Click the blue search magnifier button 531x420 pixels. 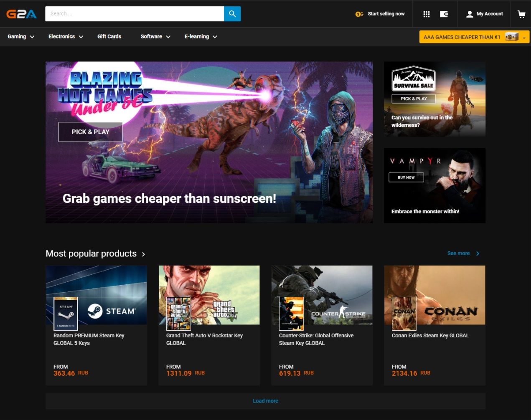pyautogui.click(x=232, y=14)
